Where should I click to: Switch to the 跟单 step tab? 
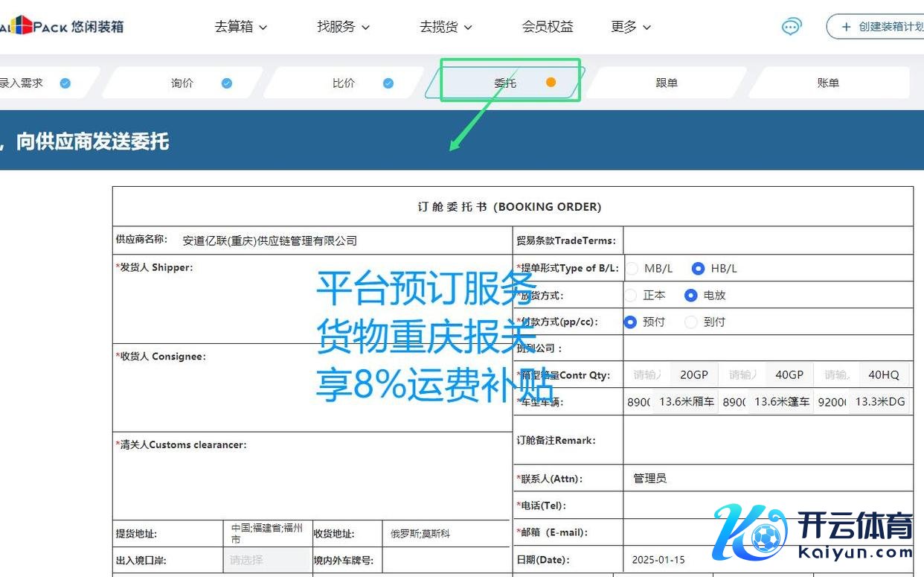point(667,83)
